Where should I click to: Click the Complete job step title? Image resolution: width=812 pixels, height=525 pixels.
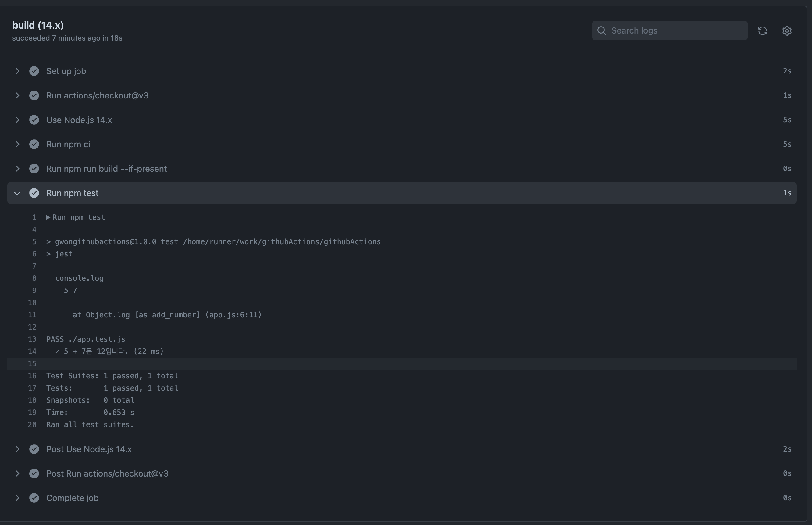(x=72, y=498)
